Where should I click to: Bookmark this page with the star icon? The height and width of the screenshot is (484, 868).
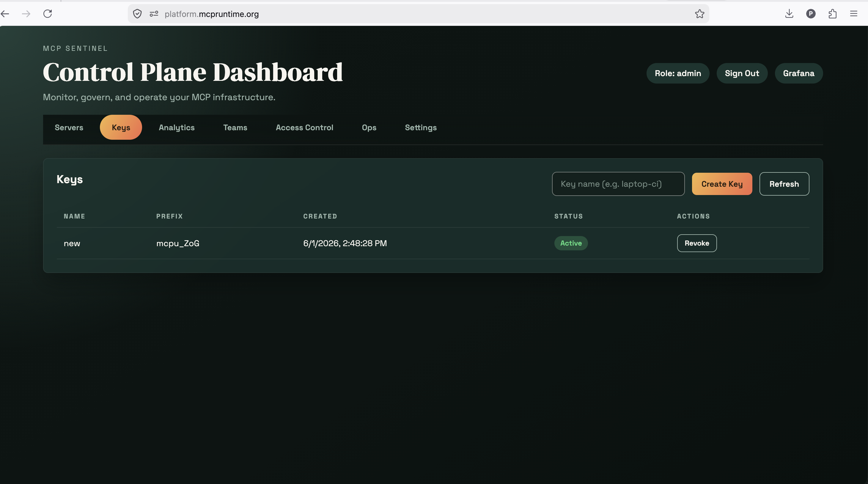[699, 14]
